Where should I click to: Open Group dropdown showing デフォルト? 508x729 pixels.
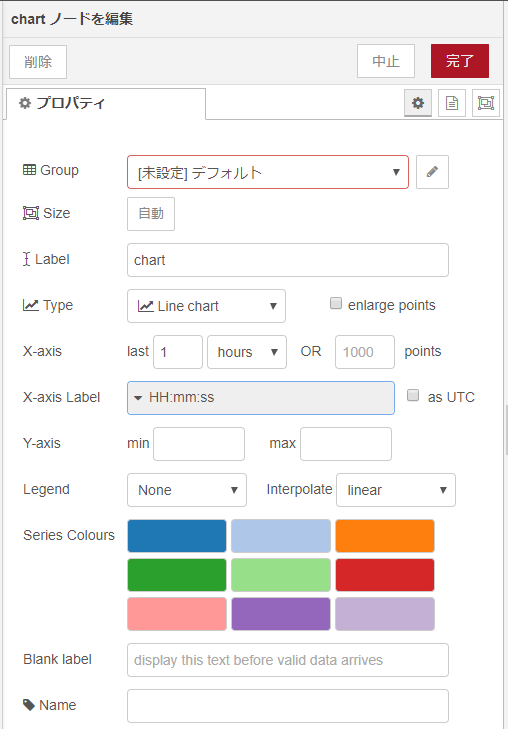tap(268, 172)
